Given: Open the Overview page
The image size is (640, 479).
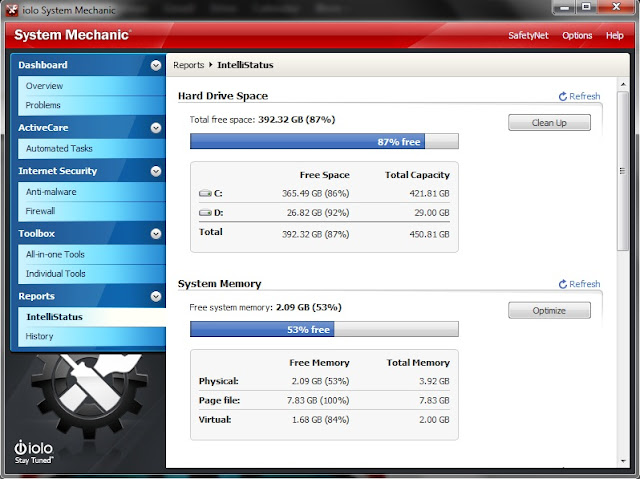Looking at the screenshot, I should [91, 86].
